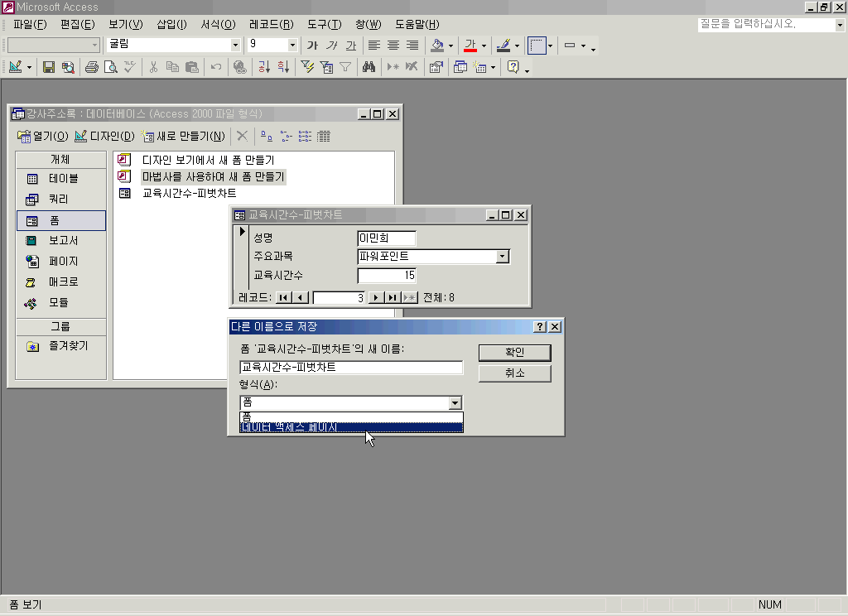Image resolution: width=848 pixels, height=616 pixels.
Task: Click the Sort Ascending toolbar icon
Action: [264, 67]
